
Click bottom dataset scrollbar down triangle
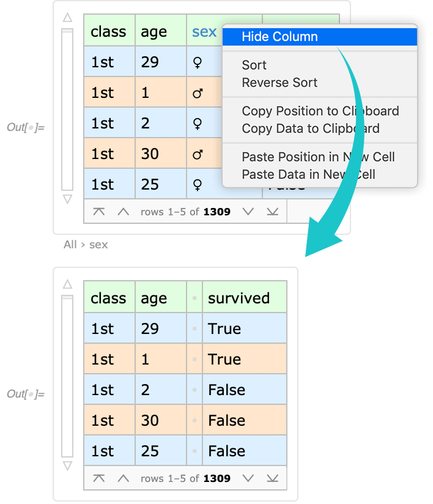pyautogui.click(x=67, y=466)
